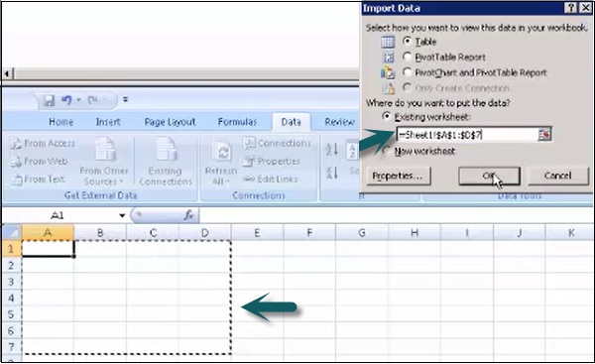Close the Import Data dialog
Viewport: 595px width, 364px height.
click(585, 8)
